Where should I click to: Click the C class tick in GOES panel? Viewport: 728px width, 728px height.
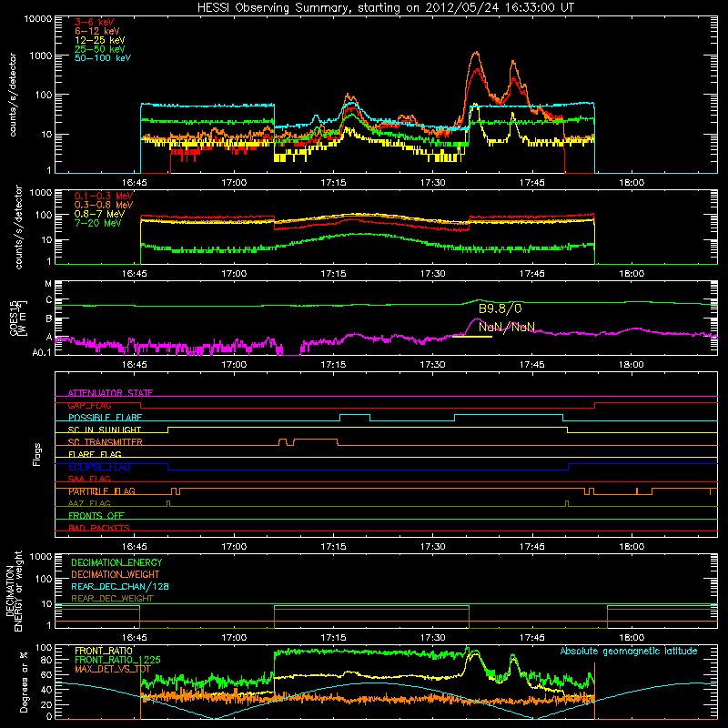(x=49, y=300)
